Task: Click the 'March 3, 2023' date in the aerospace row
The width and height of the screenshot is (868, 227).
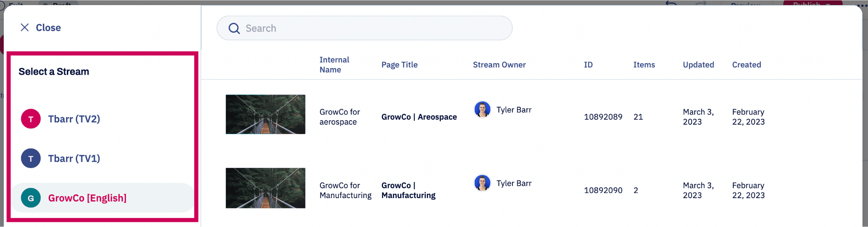Action: (x=698, y=117)
